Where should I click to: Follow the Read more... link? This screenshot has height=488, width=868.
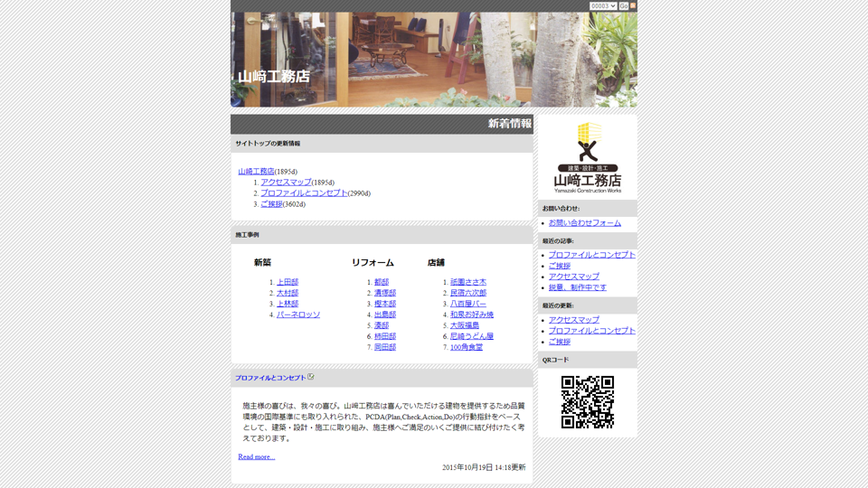(257, 456)
